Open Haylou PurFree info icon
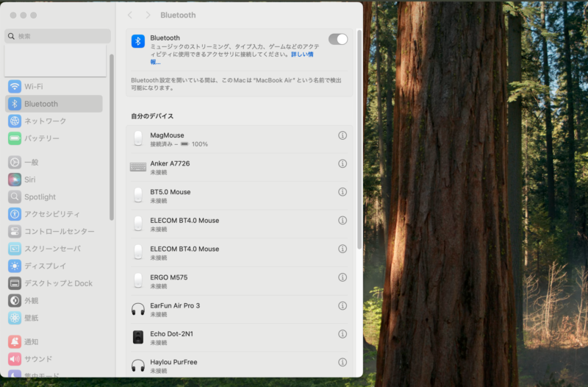The image size is (588, 387). [342, 362]
